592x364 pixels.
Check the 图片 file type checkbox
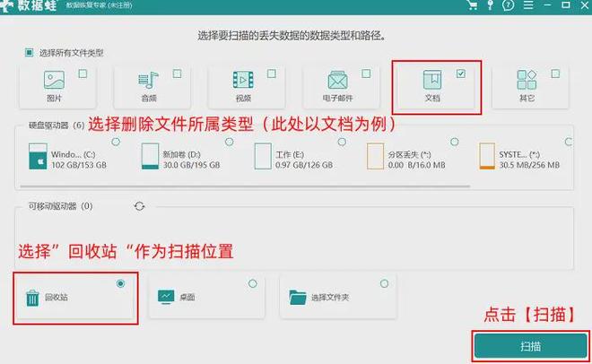[x=83, y=74]
